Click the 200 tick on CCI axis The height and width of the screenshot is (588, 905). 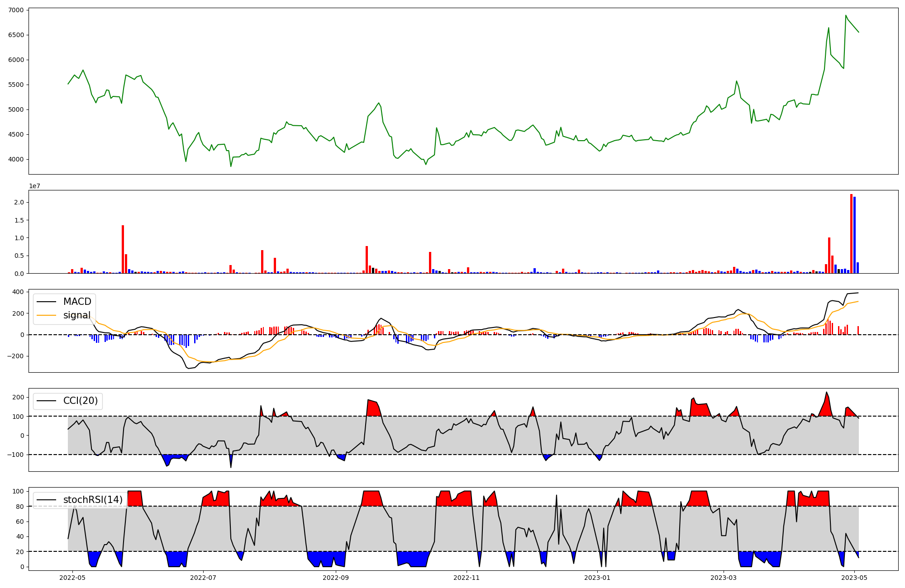coord(18,397)
